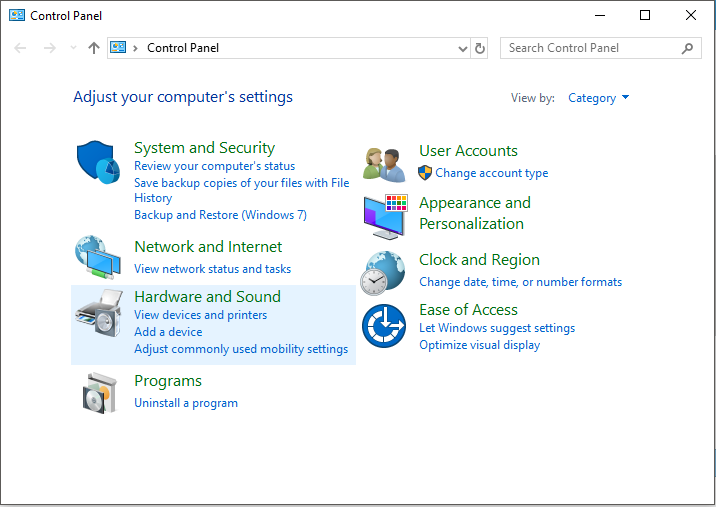Select Optimize visual display link
This screenshot has width=716, height=507.
479,345
